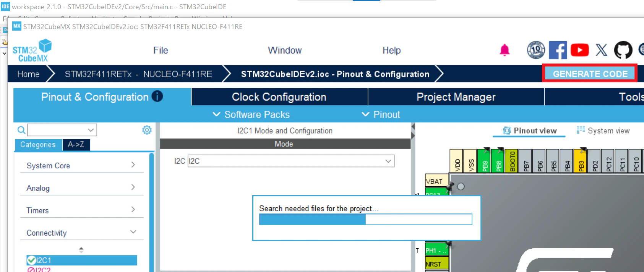
Task: Open the File menu
Action: (x=161, y=50)
